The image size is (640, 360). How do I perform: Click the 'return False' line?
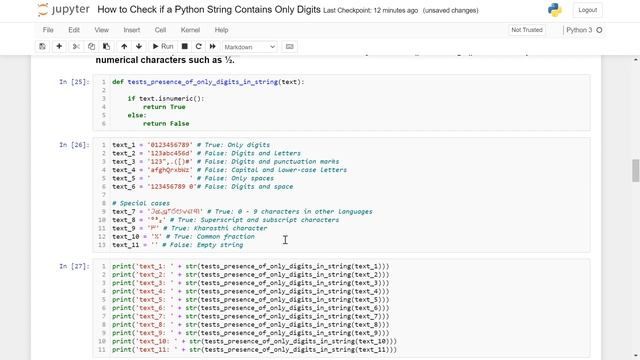(166, 123)
